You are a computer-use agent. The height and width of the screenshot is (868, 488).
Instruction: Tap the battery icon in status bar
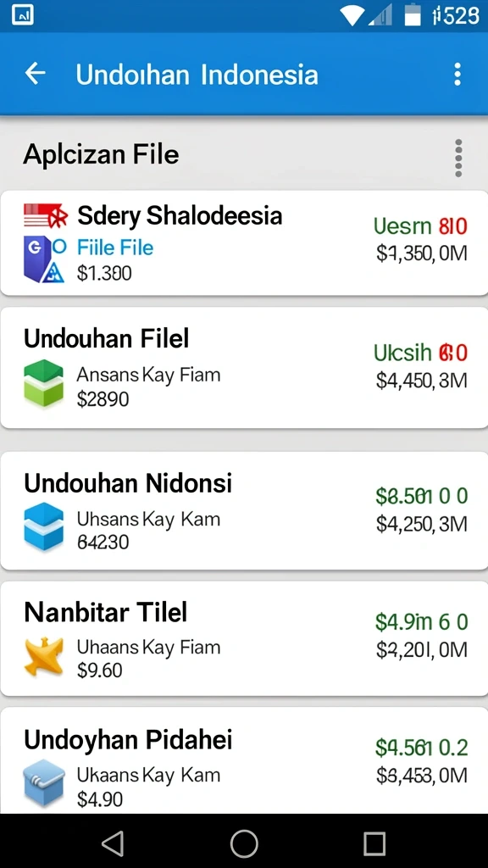413,15
